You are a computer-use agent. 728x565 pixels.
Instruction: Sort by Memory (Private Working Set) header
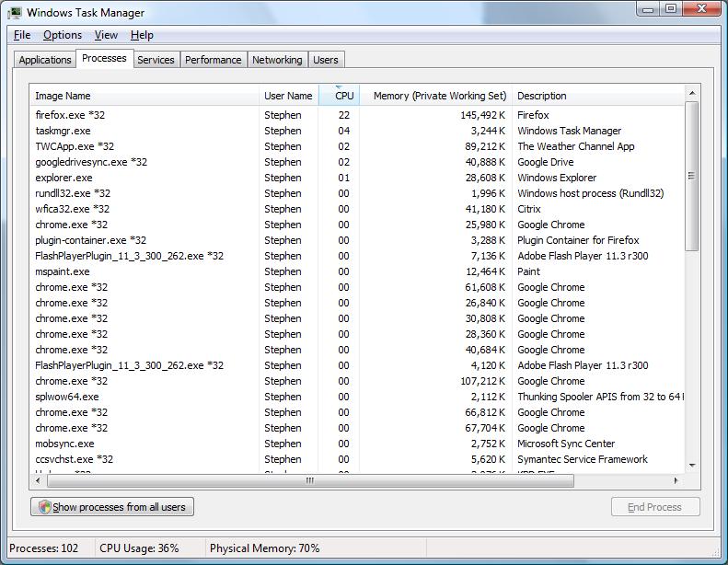434,96
